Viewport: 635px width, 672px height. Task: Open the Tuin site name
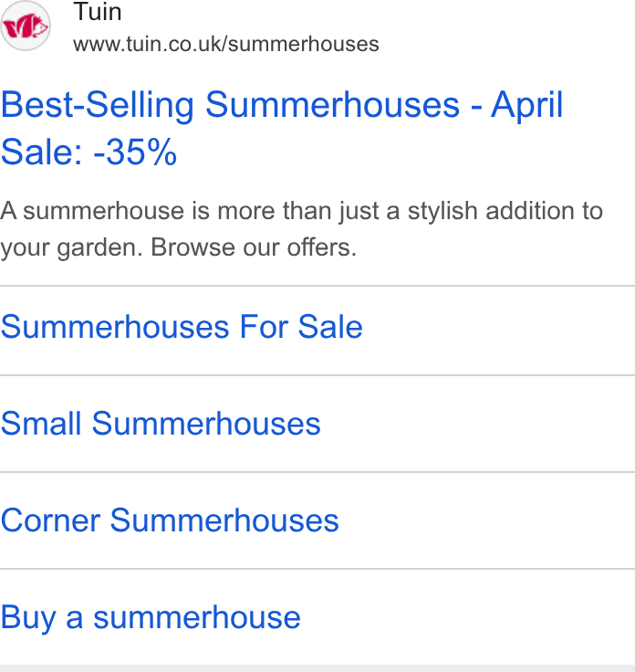98,12
